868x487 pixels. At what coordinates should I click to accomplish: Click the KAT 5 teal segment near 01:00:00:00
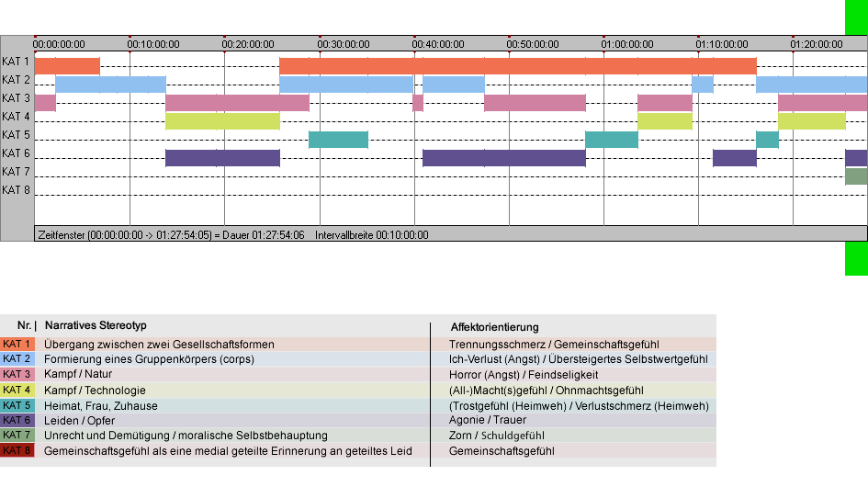pyautogui.click(x=612, y=140)
